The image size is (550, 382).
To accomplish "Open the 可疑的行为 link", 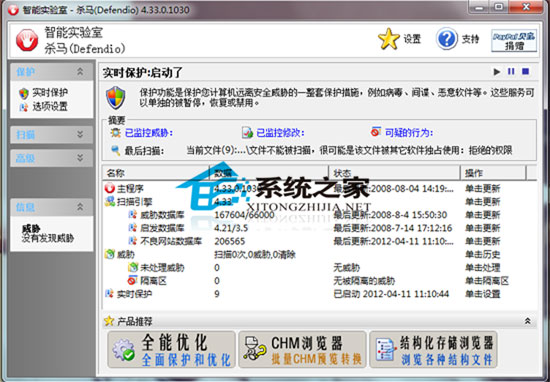I will tap(409, 133).
